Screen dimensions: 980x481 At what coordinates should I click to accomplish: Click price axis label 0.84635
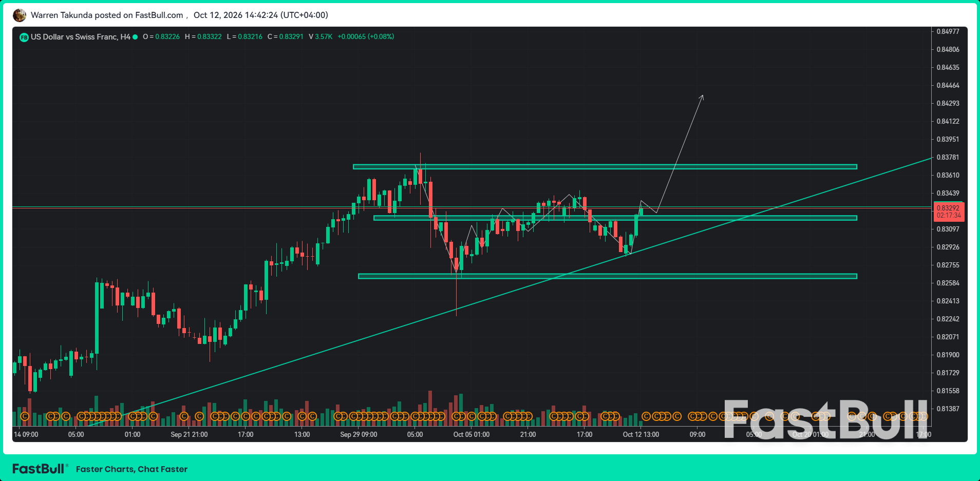tap(948, 67)
